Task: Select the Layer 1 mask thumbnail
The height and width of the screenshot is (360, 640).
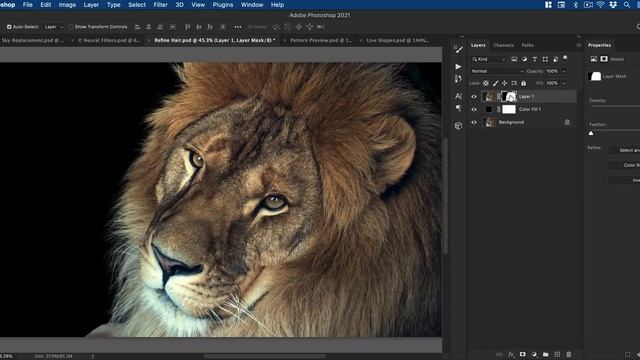Action: coord(509,97)
